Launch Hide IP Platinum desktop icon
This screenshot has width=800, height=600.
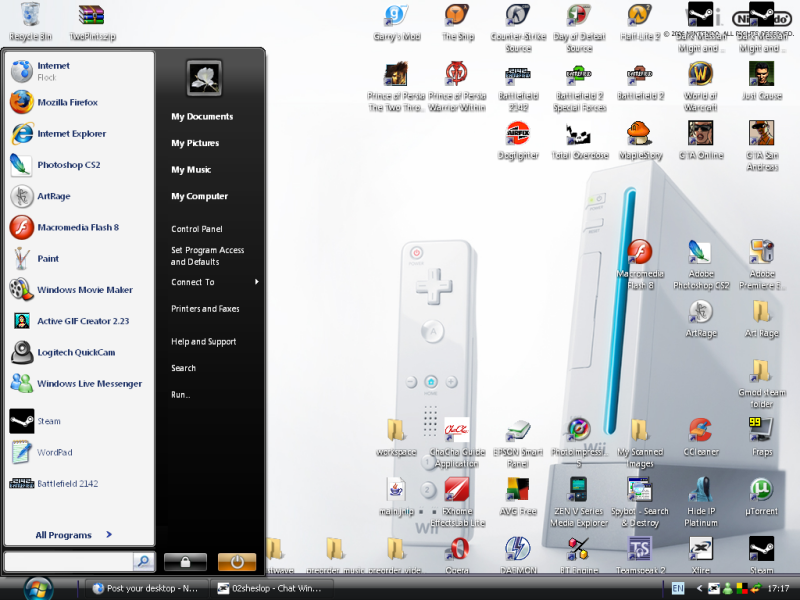tap(701, 502)
